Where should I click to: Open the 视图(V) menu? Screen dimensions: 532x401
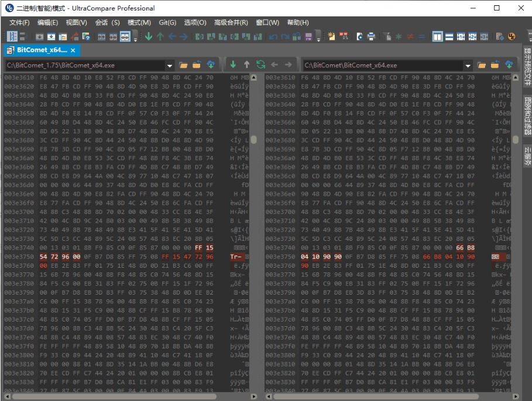point(76,22)
